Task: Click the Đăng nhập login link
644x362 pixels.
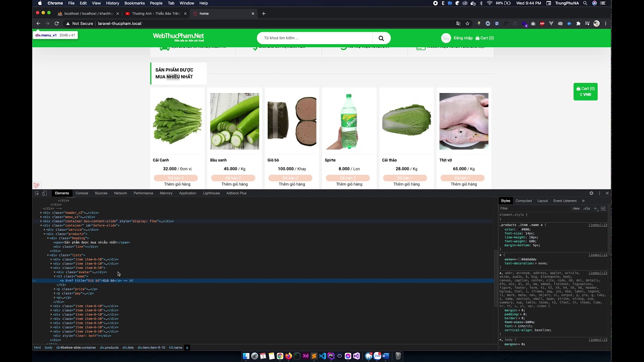Action: [x=463, y=38]
